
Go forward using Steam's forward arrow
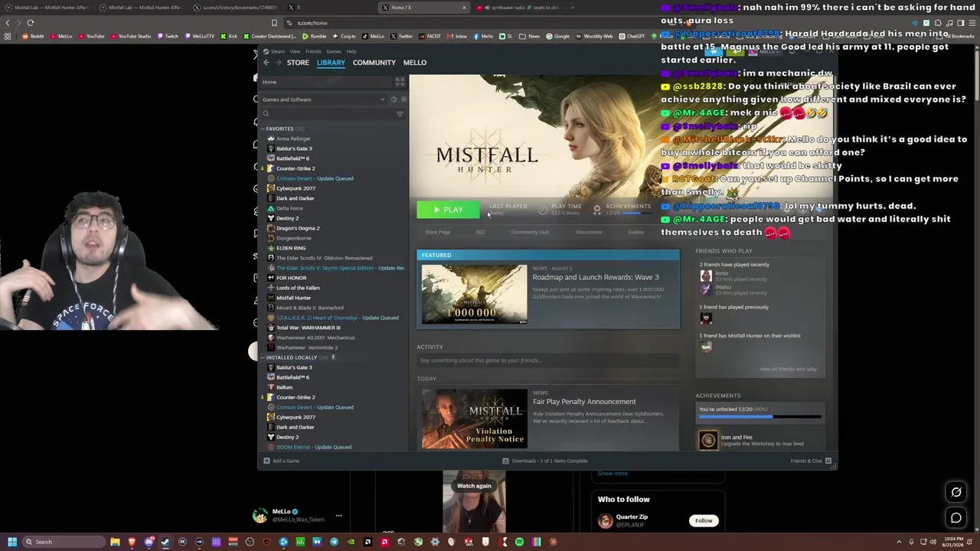point(277,63)
